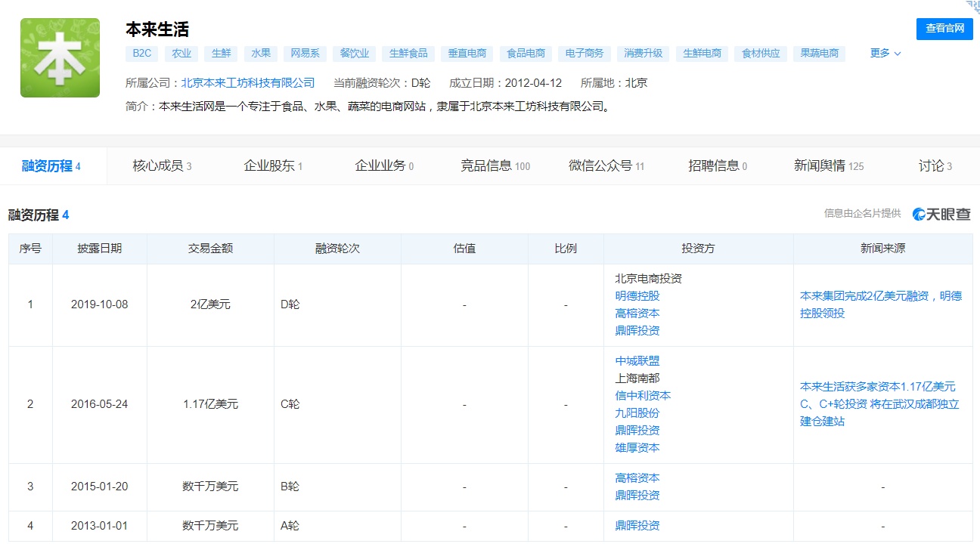Select the 农业 tag
This screenshot has height=550, width=980.
[x=181, y=54]
